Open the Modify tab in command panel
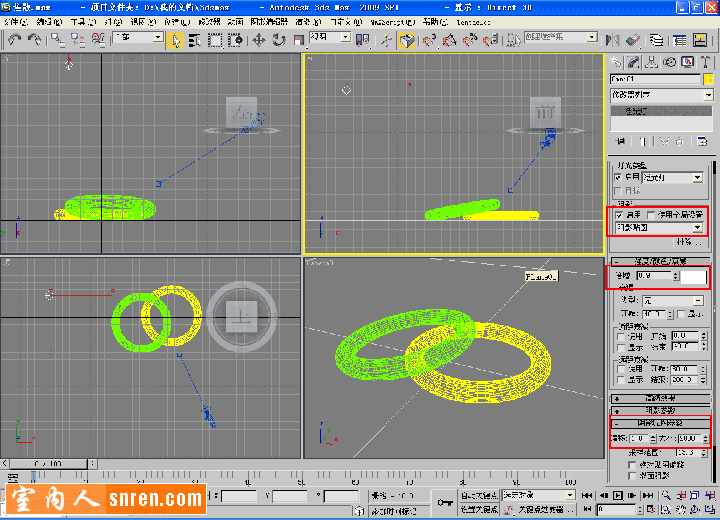Image resolution: width=720 pixels, height=520 pixels. [633, 62]
